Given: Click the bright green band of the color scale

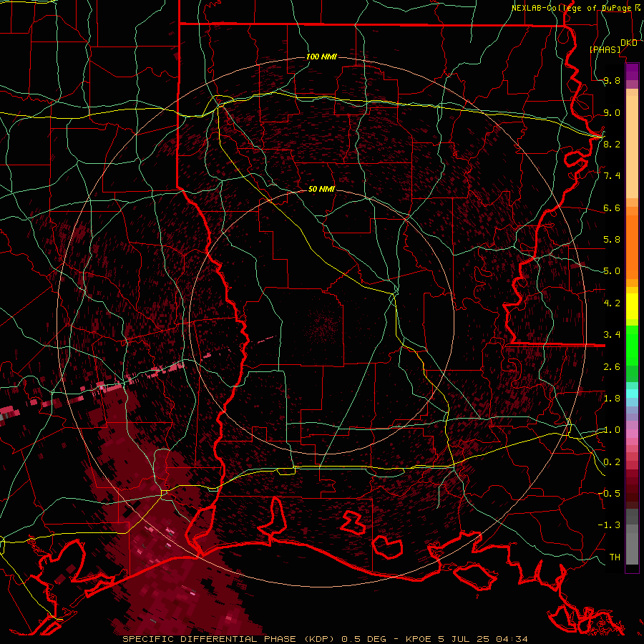Looking at the screenshot, I should (x=632, y=345).
